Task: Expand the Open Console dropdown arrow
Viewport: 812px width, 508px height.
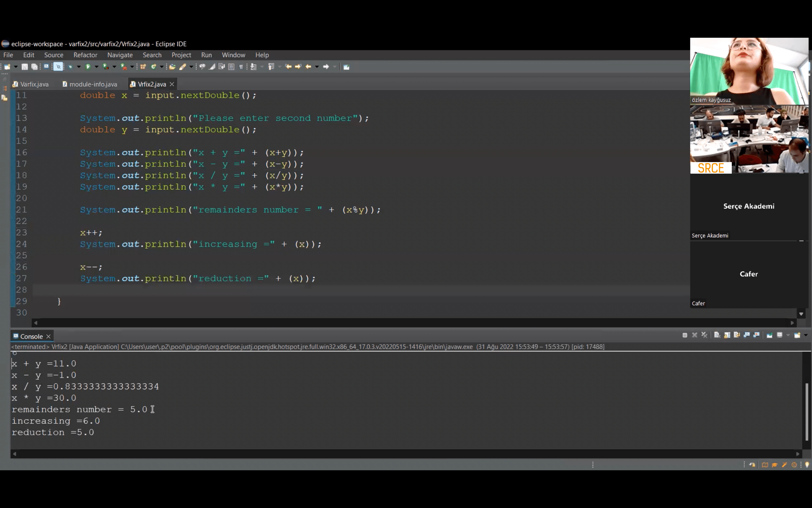Action: point(806,335)
